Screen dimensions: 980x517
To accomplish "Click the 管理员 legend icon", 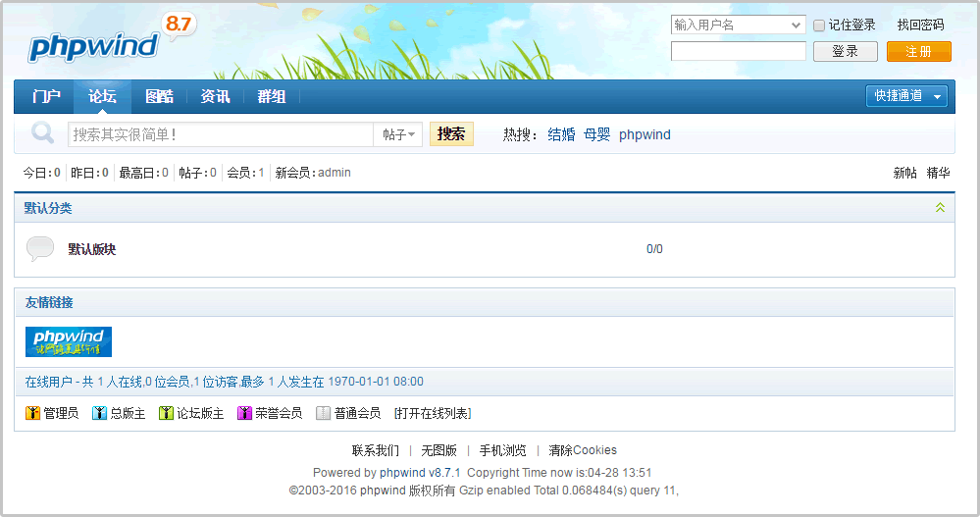I will (32, 413).
